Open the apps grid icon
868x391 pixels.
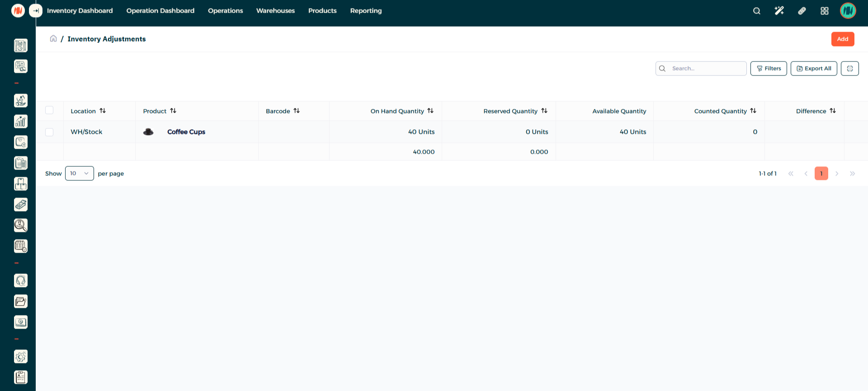(824, 11)
